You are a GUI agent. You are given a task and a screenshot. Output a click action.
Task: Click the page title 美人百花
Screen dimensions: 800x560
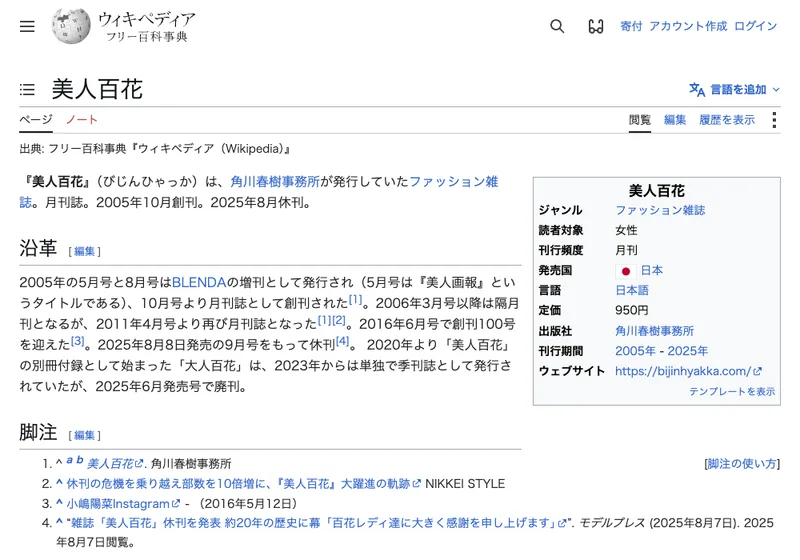pyautogui.click(x=97, y=89)
